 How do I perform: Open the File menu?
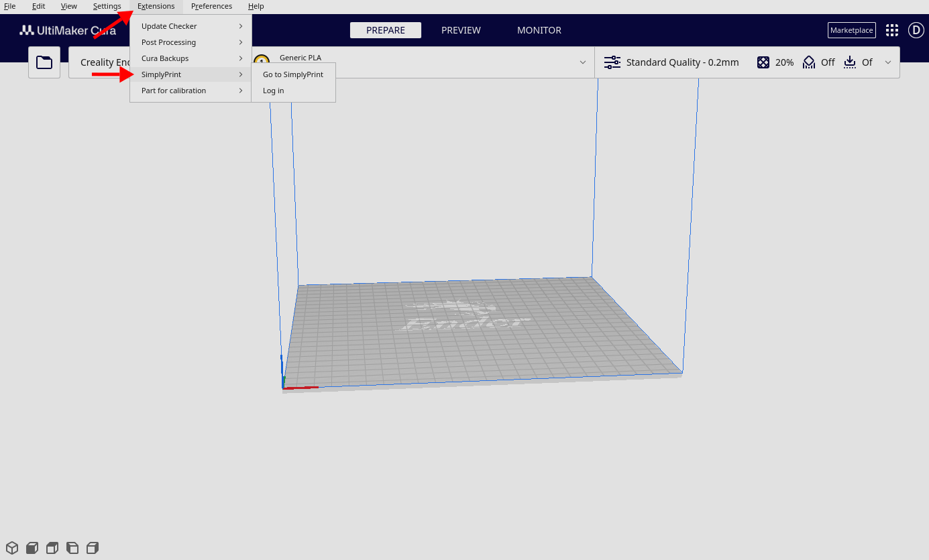(10, 6)
